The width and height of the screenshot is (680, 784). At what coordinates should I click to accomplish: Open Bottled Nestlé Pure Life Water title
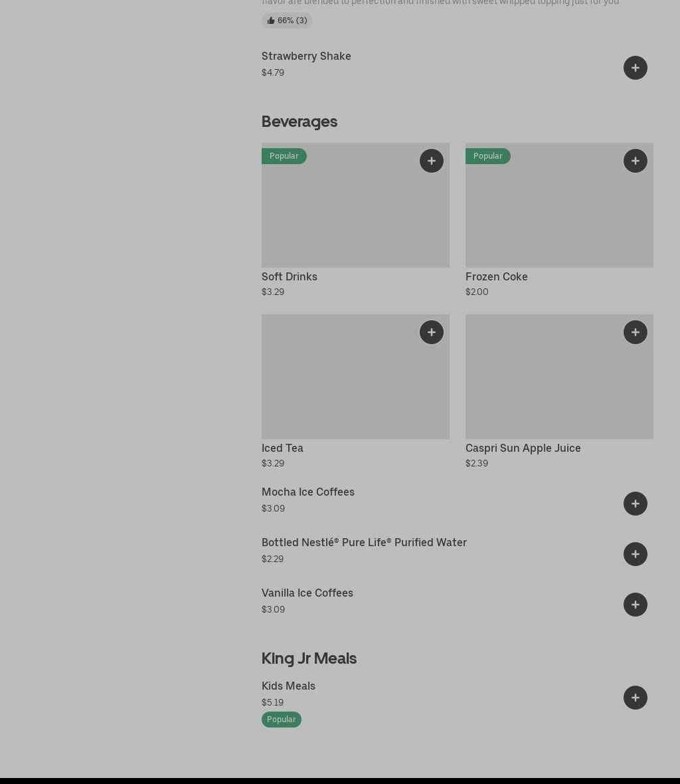[364, 542]
